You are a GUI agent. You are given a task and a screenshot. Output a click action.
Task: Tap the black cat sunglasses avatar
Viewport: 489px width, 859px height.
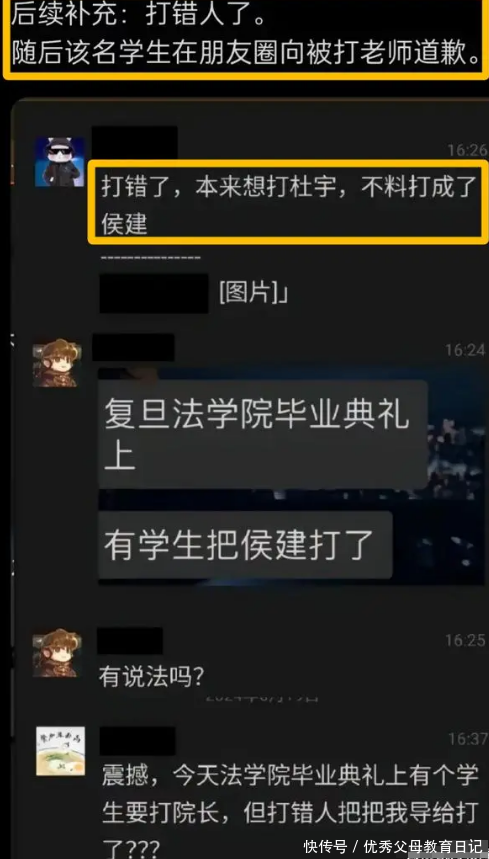(x=60, y=162)
